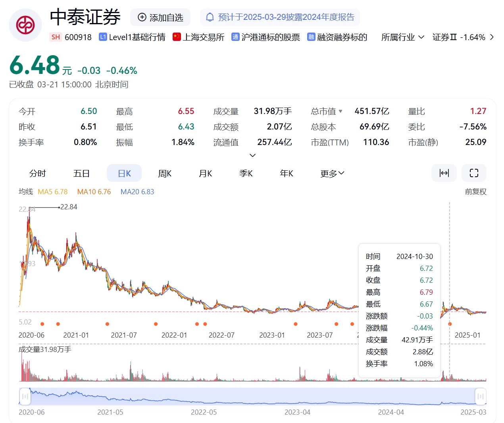Click the 添加自选 add to watchlist button
The width and height of the screenshot is (504, 423).
point(160,17)
